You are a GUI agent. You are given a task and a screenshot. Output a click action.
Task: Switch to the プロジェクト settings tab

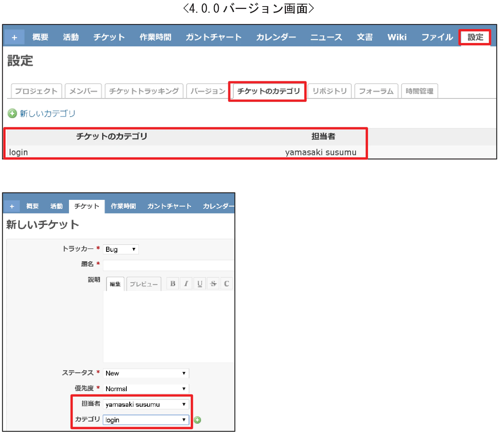[36, 91]
